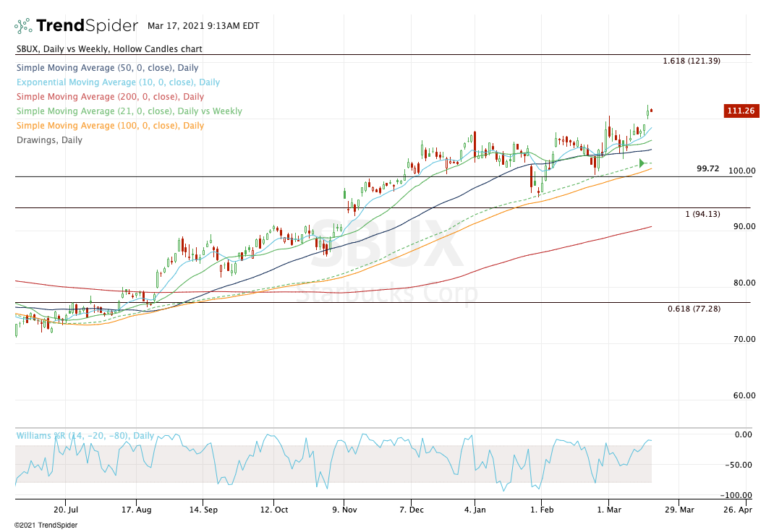Click the green arrow marker near 21 SMA
Viewport: 774px width, 532px height.
642,163
